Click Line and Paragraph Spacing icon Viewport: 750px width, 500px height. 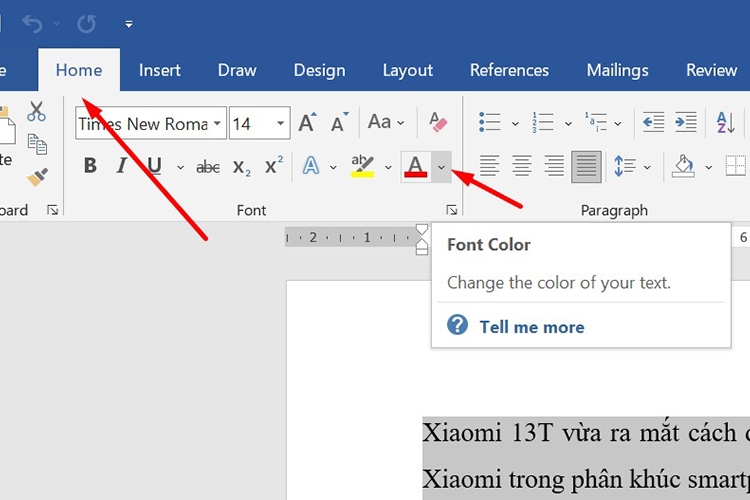point(625,166)
